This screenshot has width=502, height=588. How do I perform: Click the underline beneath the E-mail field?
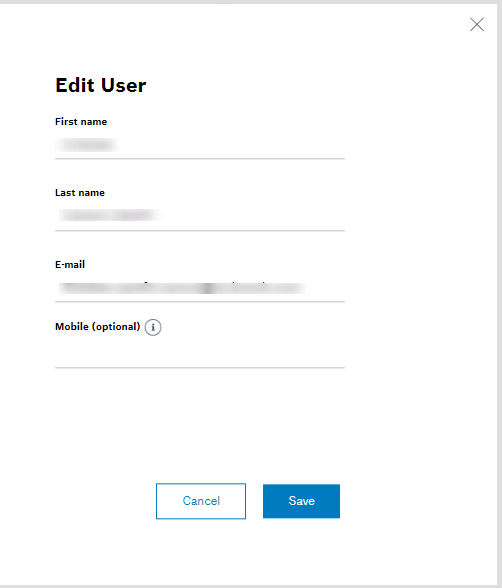(x=200, y=302)
